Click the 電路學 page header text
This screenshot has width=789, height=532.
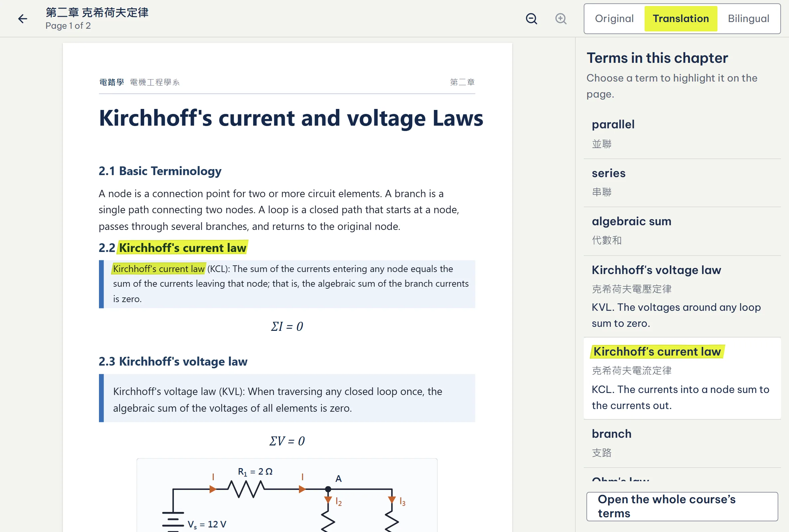click(x=111, y=82)
